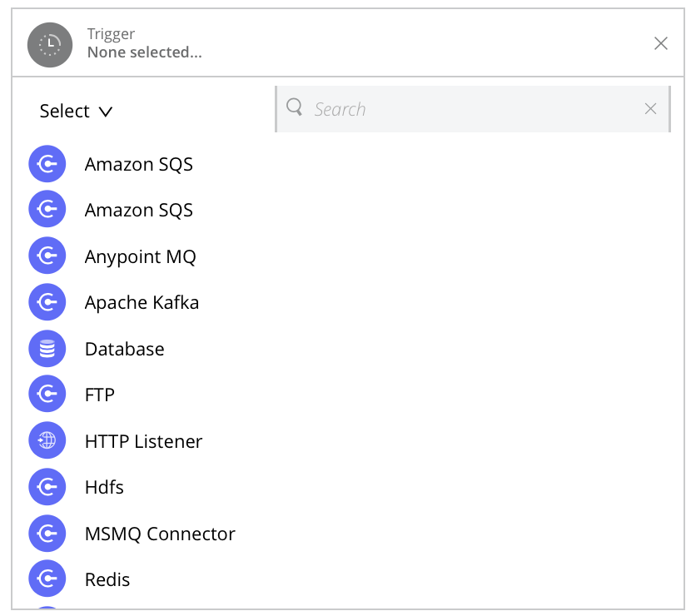The image size is (696, 616).
Task: Click the 'None selected...' trigger text
Action: pyautogui.click(x=145, y=52)
